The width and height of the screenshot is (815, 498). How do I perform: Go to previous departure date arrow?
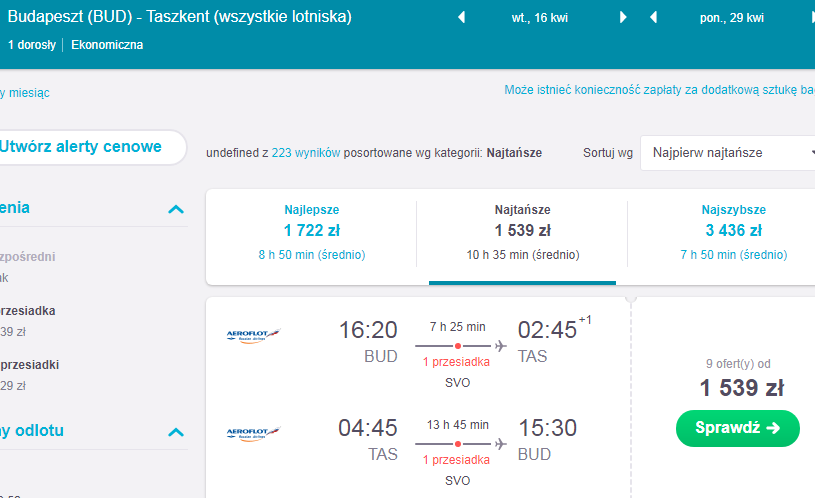461,18
